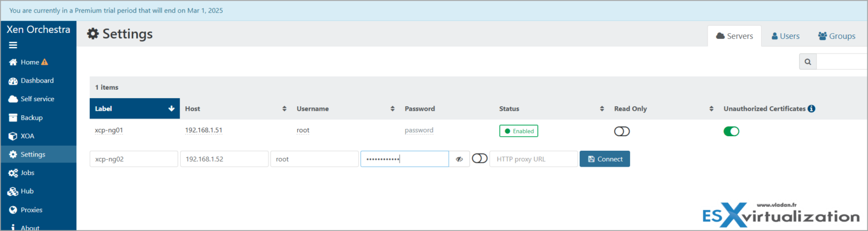Open the Dashboard sidebar item
This screenshot has height=231, width=868.
coord(37,81)
